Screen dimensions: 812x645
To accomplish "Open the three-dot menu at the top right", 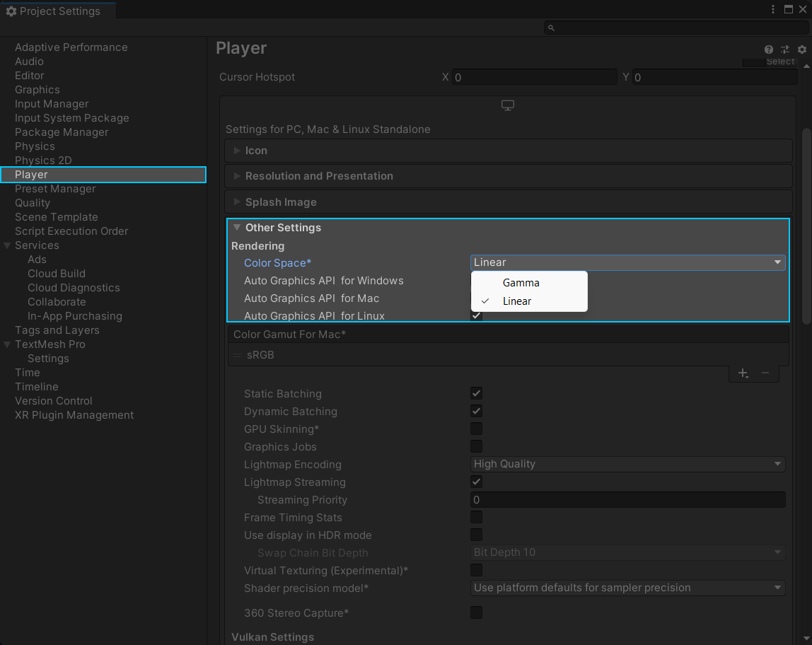I will 773,8.
